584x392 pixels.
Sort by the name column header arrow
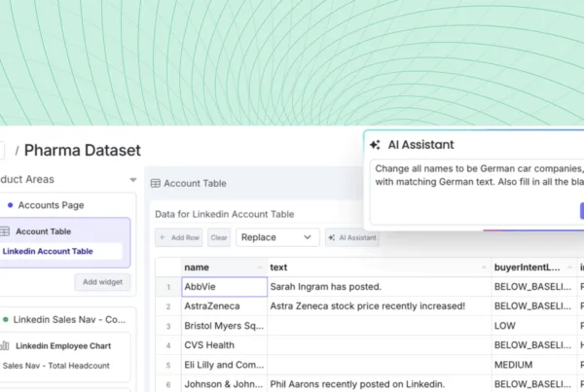pos(259,267)
